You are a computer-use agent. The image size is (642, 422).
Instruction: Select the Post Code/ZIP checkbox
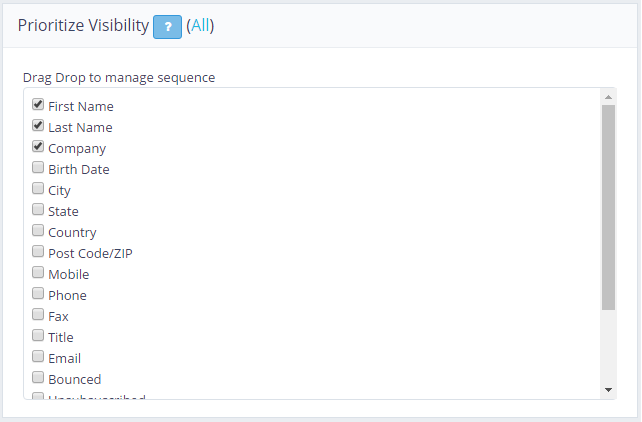[x=38, y=252]
